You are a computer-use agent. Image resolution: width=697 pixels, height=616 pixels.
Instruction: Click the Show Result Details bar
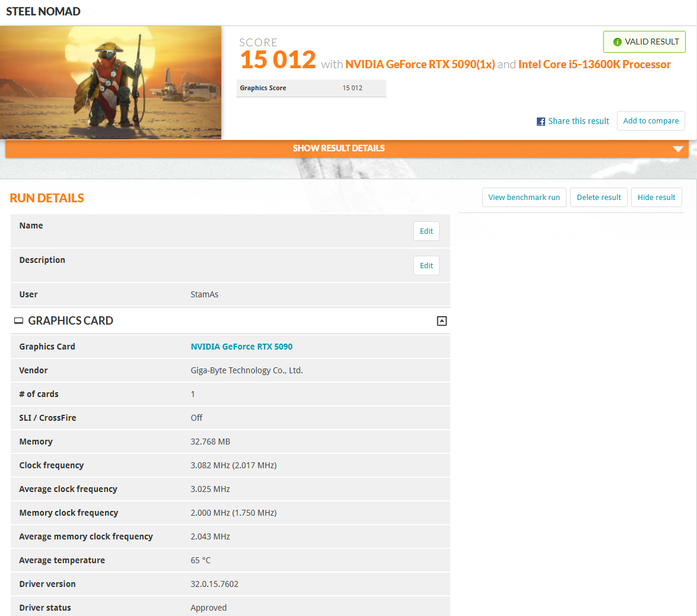click(x=347, y=148)
